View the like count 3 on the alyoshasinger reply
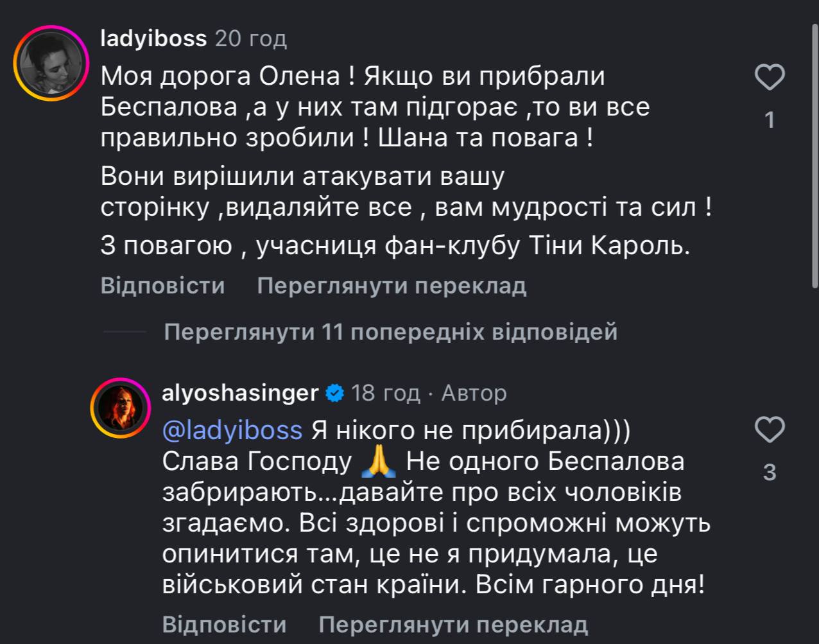Viewport: 819px width, 644px height. click(770, 473)
